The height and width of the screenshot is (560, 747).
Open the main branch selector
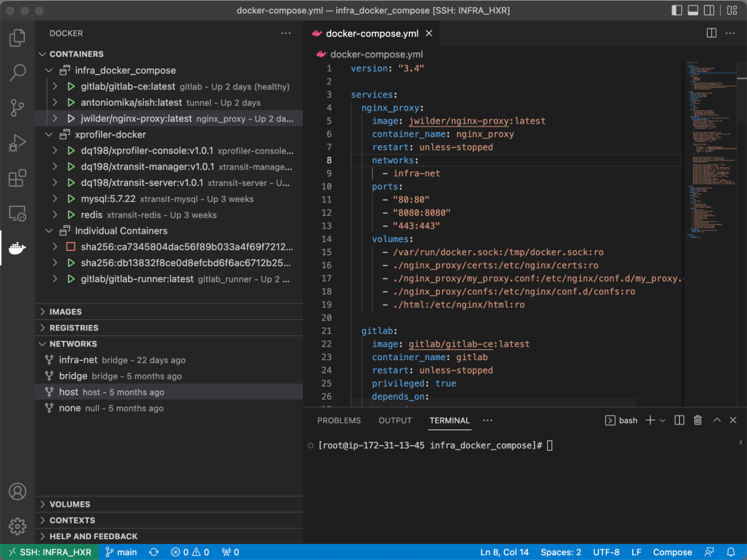point(121,552)
